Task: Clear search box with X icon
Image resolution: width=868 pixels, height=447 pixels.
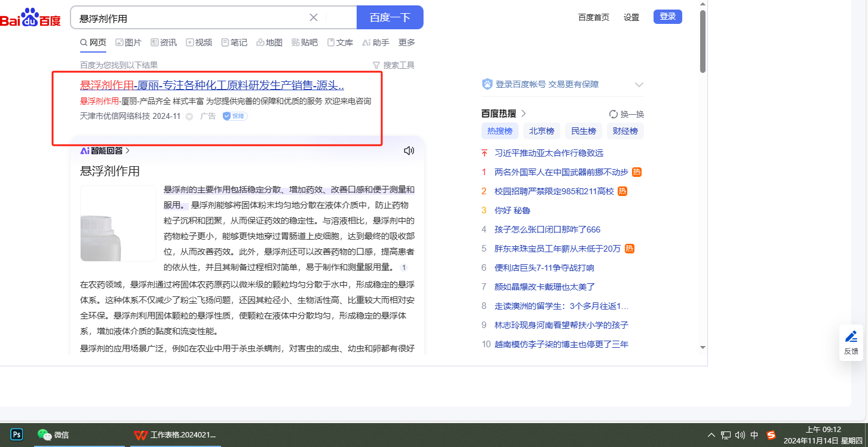Action: [x=314, y=17]
